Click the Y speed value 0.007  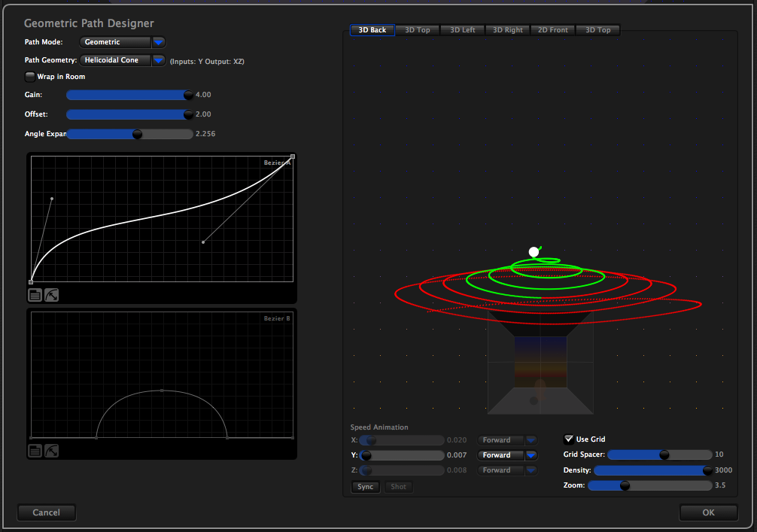tap(457, 454)
